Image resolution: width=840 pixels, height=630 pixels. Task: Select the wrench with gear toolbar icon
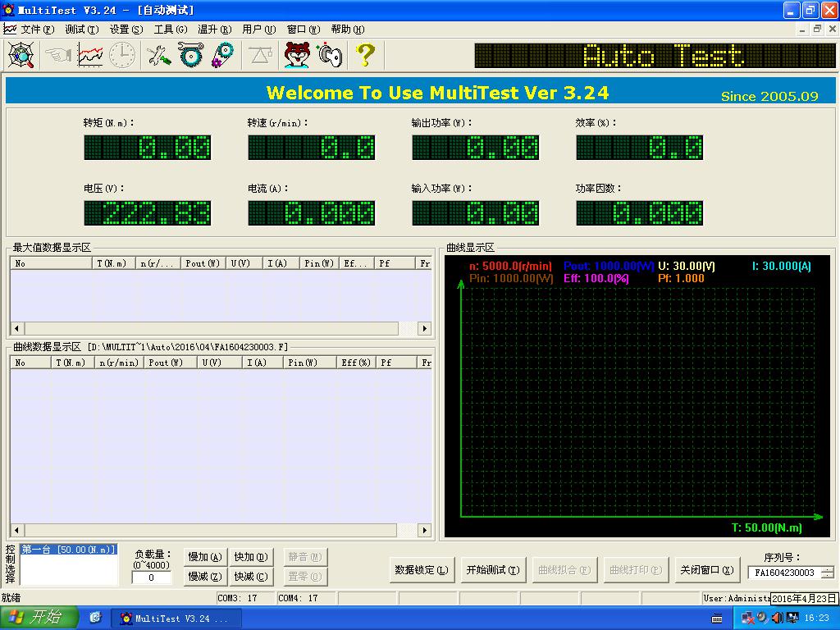tap(190, 55)
